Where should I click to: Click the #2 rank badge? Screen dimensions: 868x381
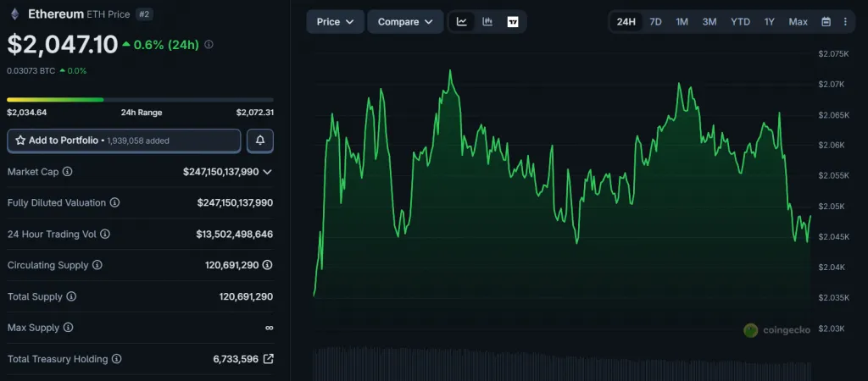[144, 14]
